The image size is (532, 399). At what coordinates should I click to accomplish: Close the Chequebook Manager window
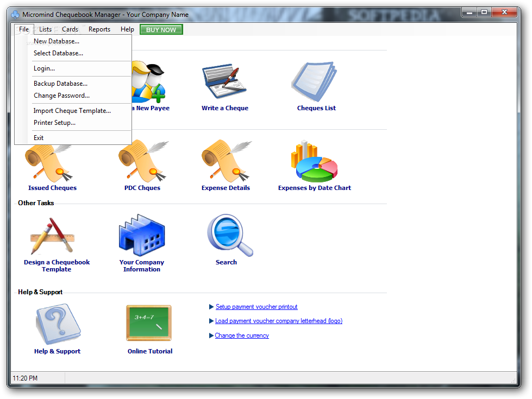[504, 12]
